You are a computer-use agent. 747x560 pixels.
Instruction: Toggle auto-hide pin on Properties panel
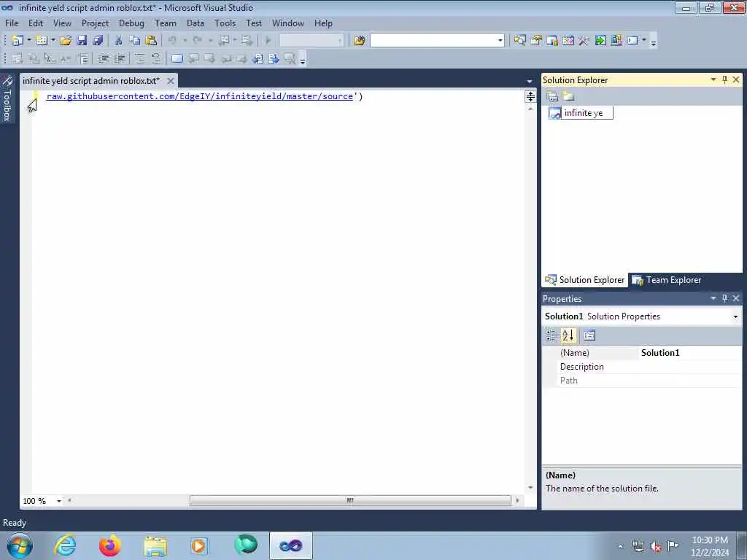click(724, 298)
